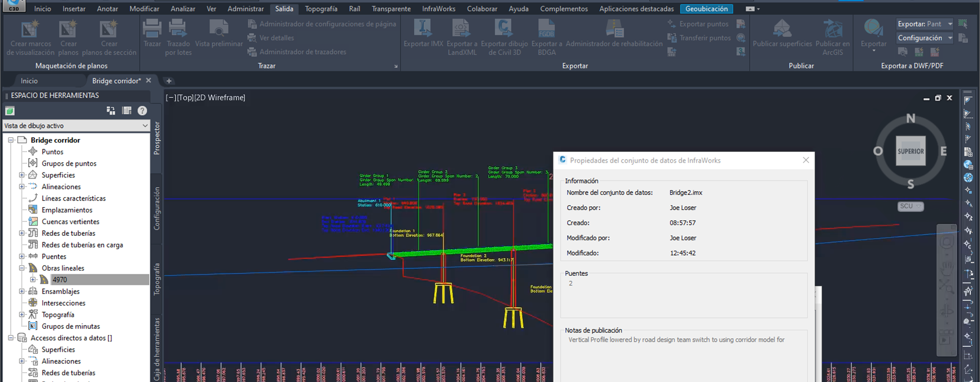
Task: Switch to the Configuración vertical tab
Action: [x=157, y=209]
